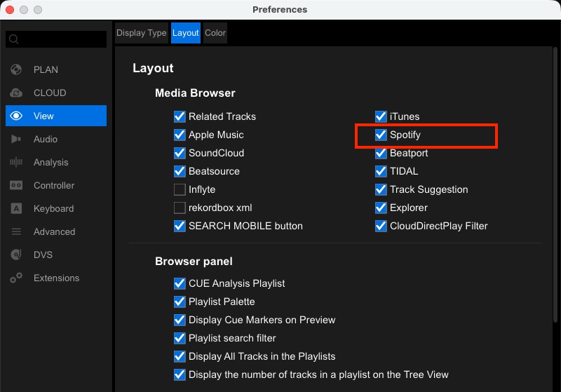
Task: Open Extensions settings label
Action: click(57, 278)
